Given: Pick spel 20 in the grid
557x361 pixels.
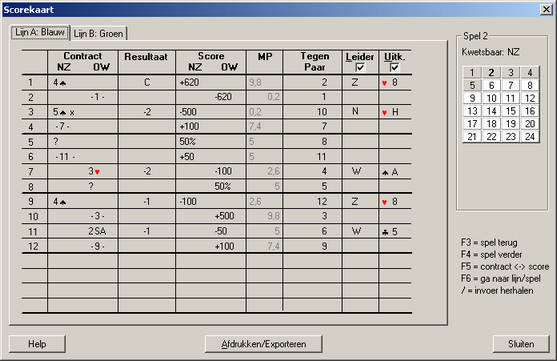Looking at the screenshot, I should 530,124.
